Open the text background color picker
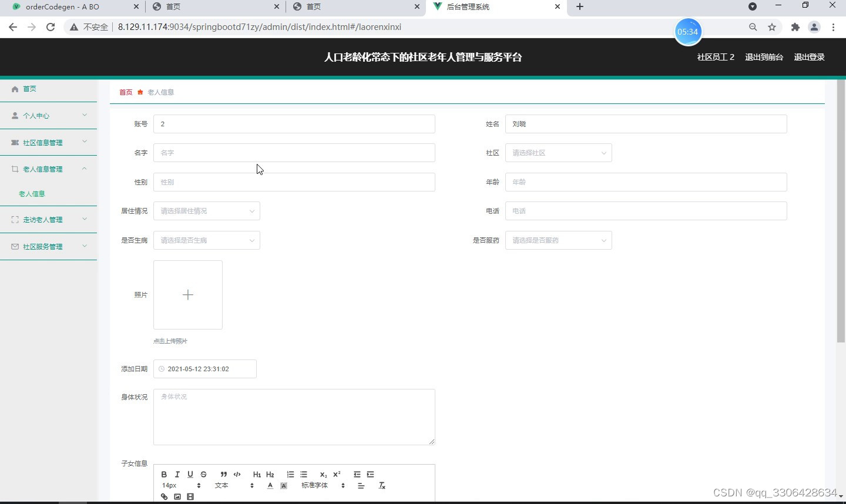This screenshot has height=504, width=846. point(284,485)
